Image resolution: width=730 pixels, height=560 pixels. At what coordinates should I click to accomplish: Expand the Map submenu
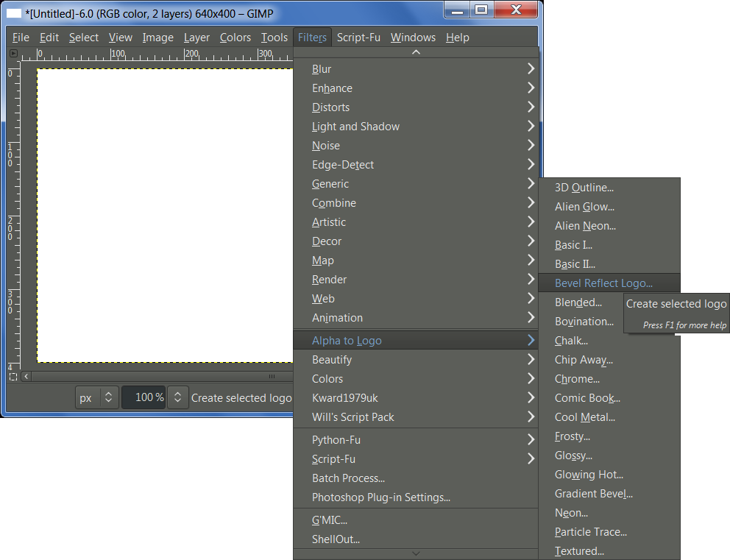click(x=416, y=260)
